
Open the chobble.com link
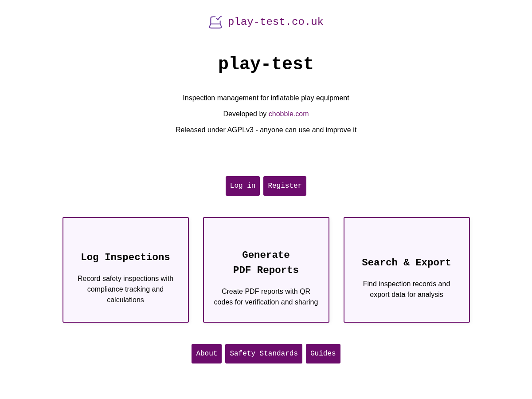pos(288,114)
